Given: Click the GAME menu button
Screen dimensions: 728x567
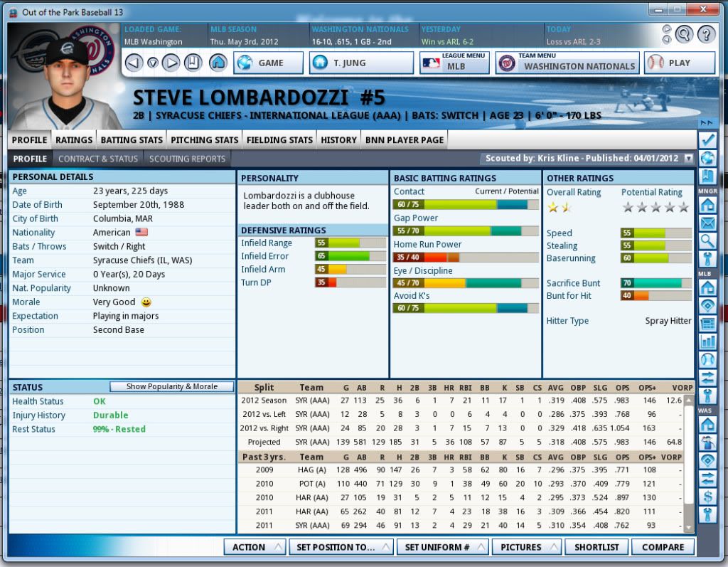Looking at the screenshot, I should pyautogui.click(x=268, y=63).
